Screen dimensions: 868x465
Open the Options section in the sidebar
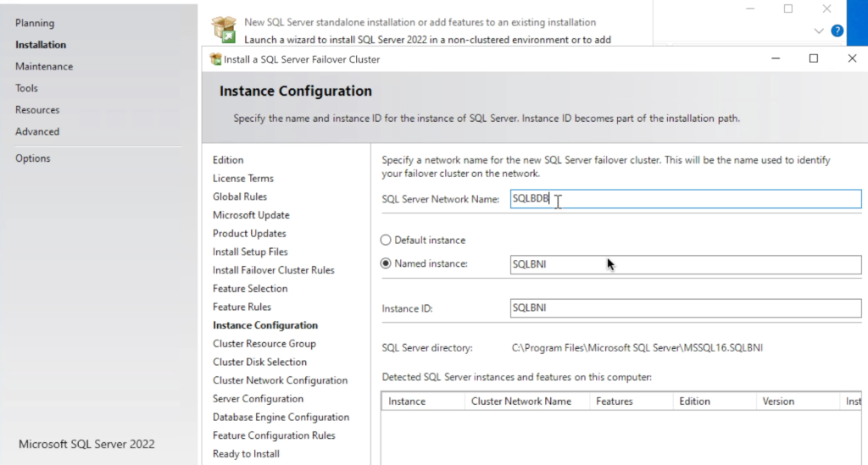(33, 158)
